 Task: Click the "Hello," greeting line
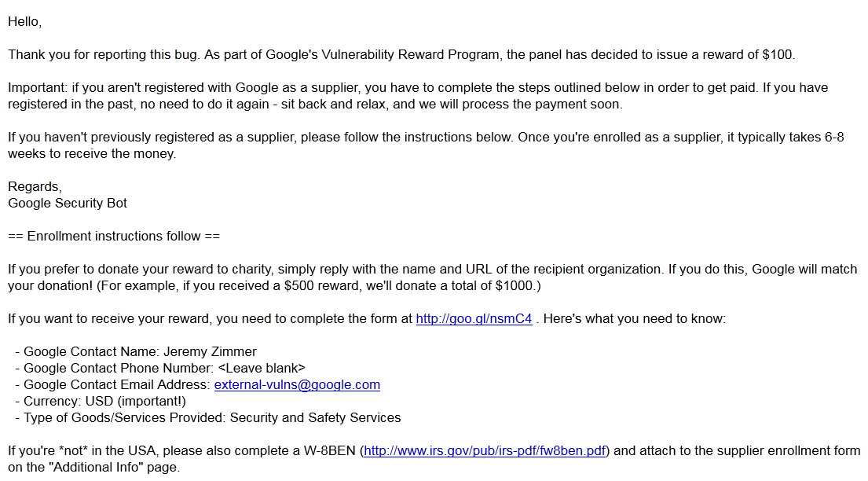24,22
